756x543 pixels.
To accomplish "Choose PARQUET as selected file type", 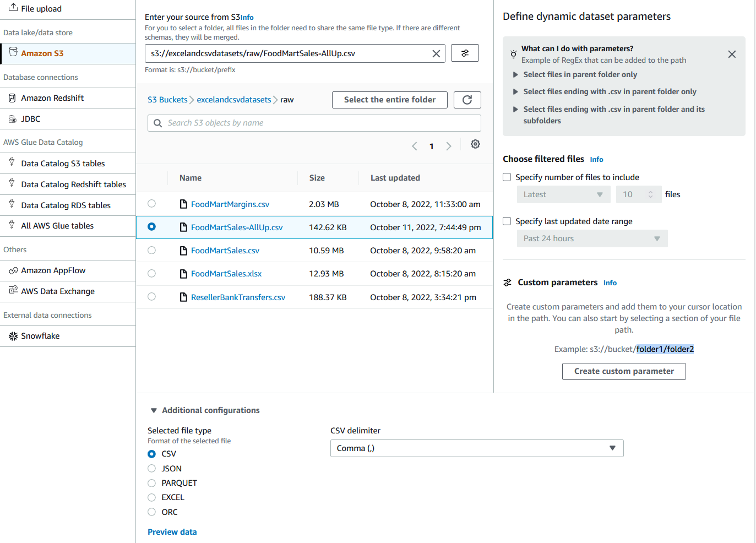I will pyautogui.click(x=151, y=483).
